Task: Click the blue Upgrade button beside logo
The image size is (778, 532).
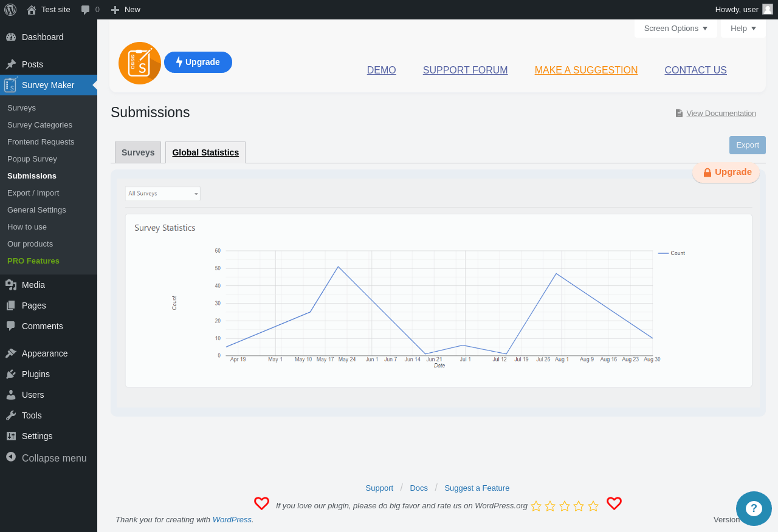Action: (198, 62)
